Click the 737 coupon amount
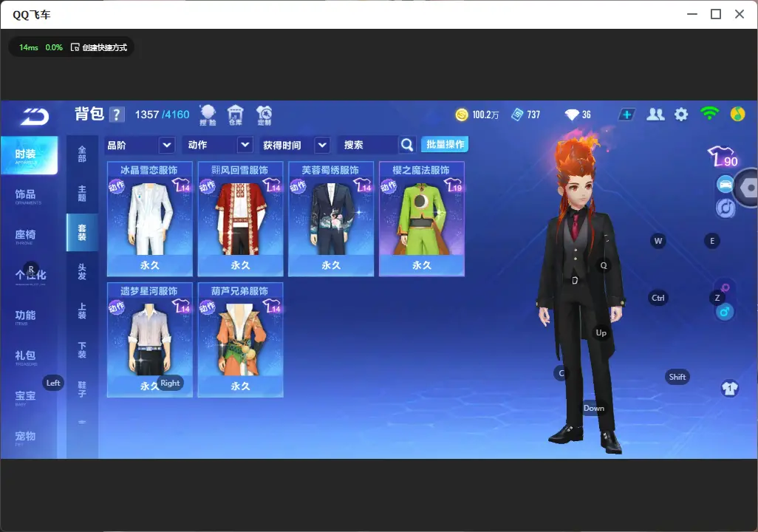The image size is (758, 532). click(533, 115)
